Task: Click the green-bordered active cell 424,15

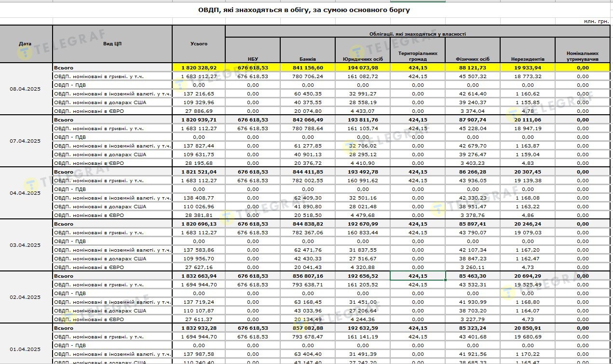Action: (x=418, y=276)
